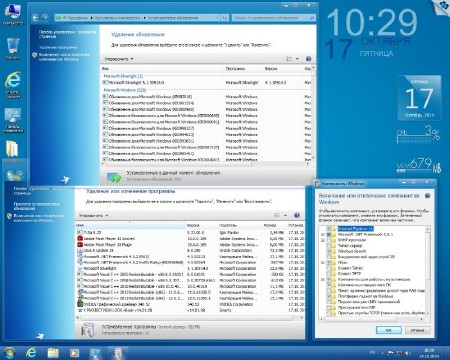450x360 pixels.
Task: Click the Back arrow in the updates window
Action: (35, 17)
